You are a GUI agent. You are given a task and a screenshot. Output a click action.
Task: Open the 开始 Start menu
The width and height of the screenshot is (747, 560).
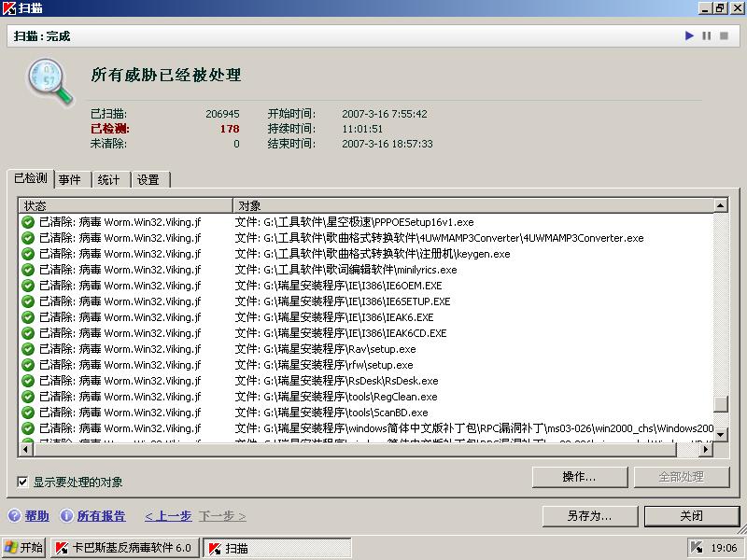coord(23,548)
